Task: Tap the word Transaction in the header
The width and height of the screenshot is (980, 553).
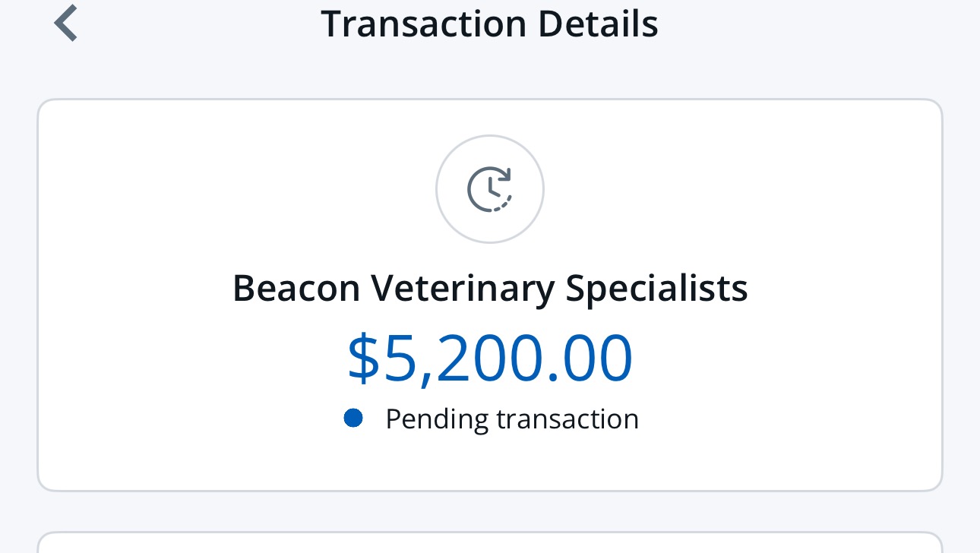Action: coord(422,24)
